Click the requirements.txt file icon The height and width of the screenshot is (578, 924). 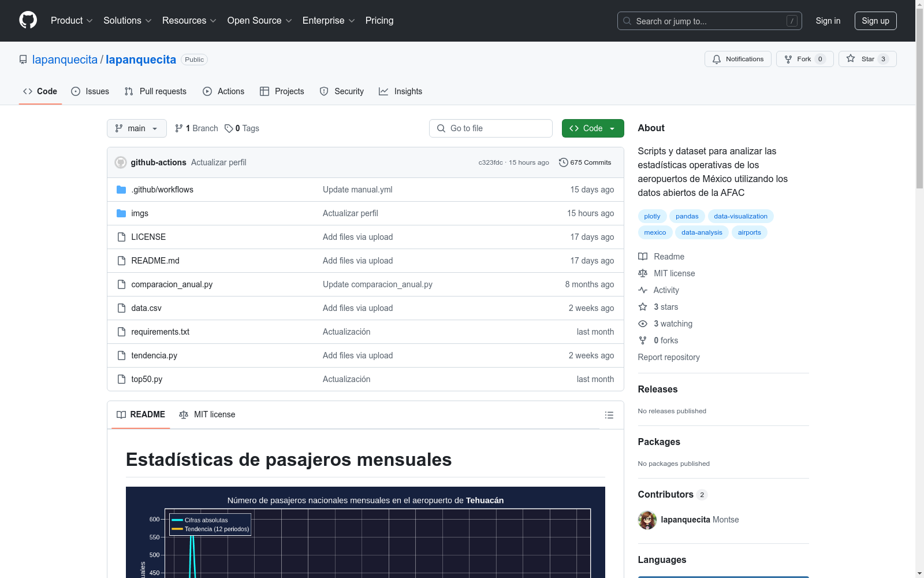click(x=121, y=332)
